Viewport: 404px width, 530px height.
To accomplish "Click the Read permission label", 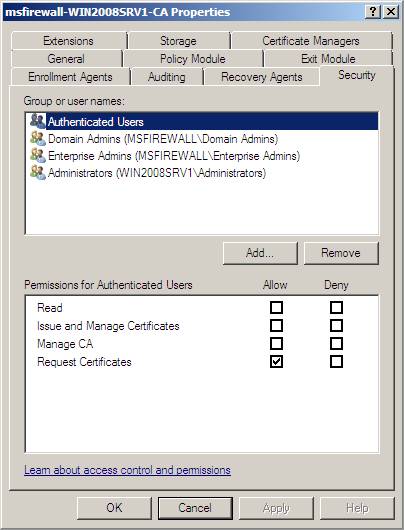I will coord(50,308).
